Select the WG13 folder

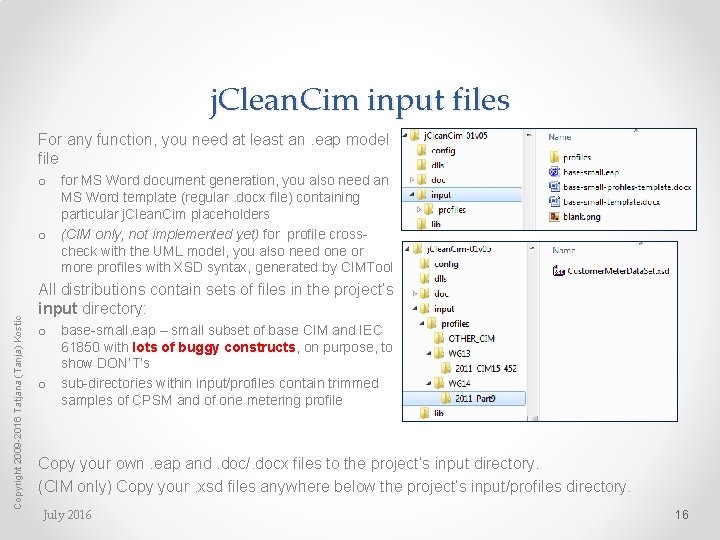click(452, 353)
